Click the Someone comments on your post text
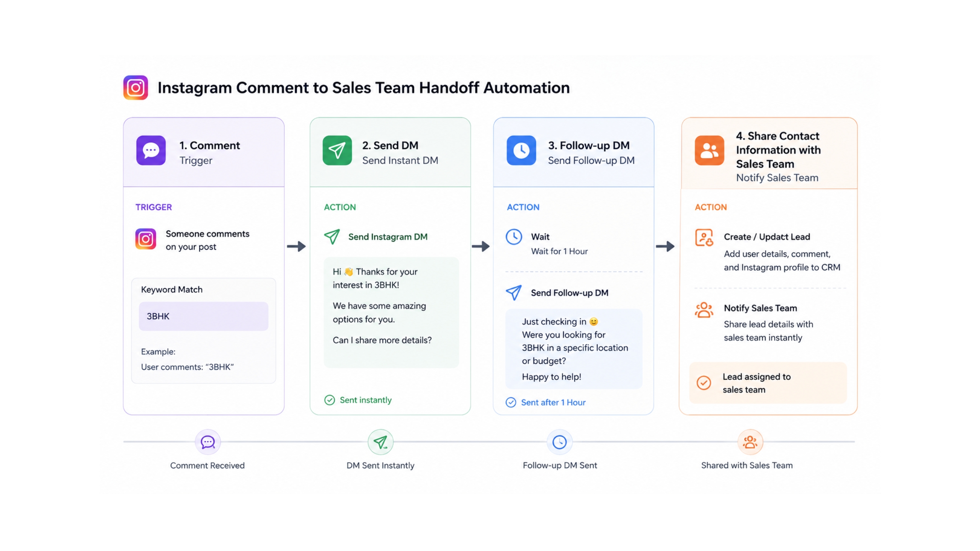This screenshot has height=551, width=980. (x=207, y=240)
